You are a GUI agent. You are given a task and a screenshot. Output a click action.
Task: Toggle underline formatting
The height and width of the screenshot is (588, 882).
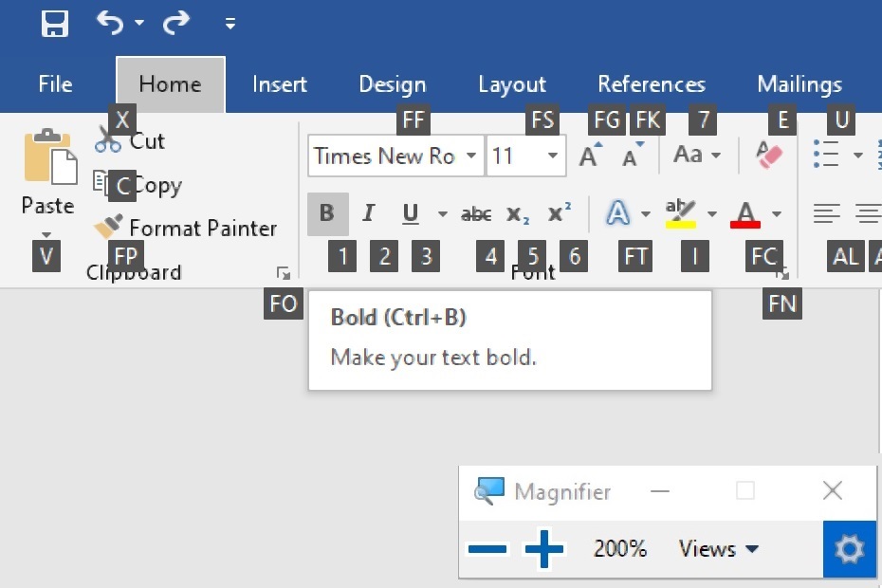(410, 214)
